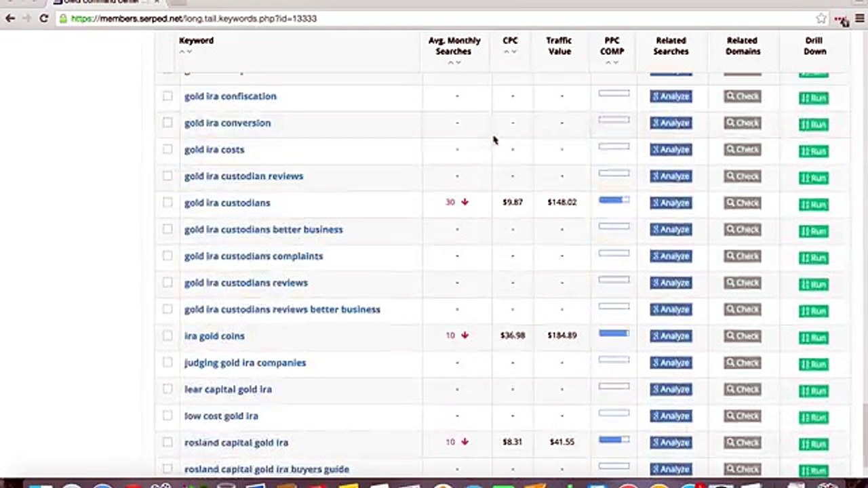Run drill down for gold ira custodians
Viewport: 868px width, 488px height.
(x=814, y=204)
